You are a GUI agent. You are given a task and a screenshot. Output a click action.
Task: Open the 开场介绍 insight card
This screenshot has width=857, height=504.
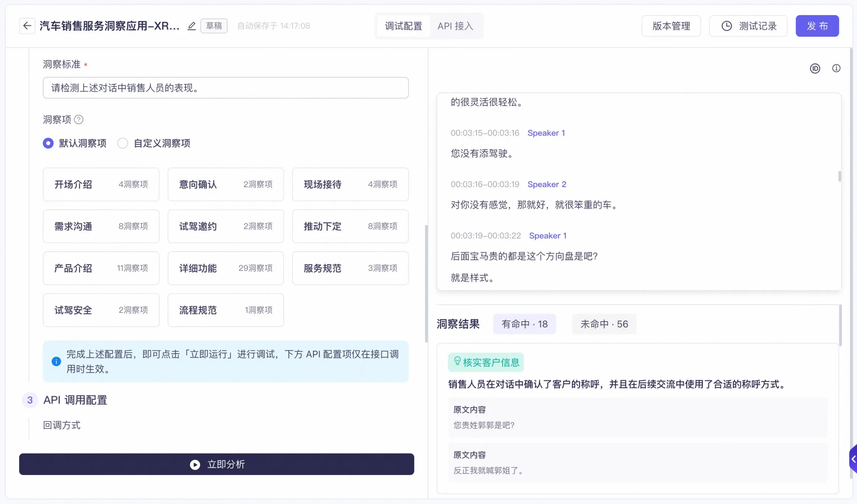pos(101,185)
